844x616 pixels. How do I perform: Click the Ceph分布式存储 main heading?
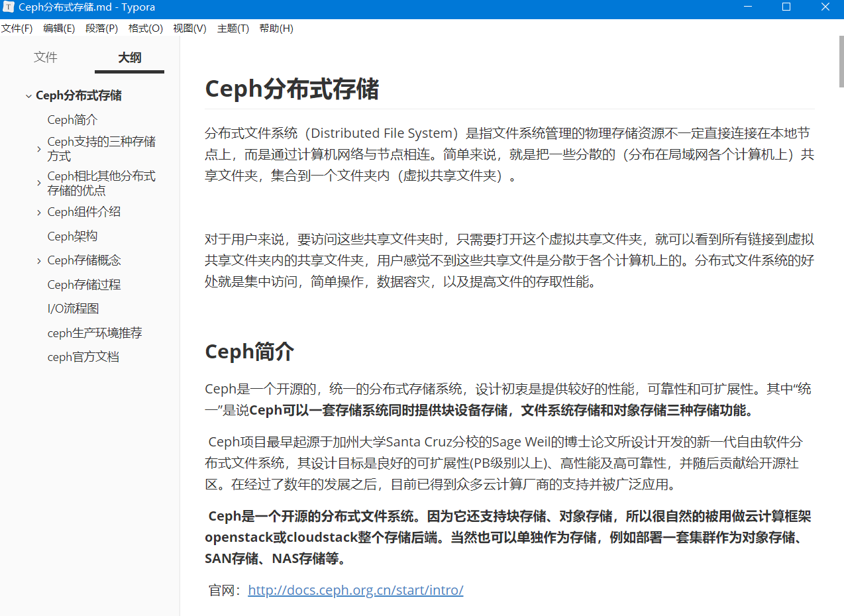(x=292, y=89)
